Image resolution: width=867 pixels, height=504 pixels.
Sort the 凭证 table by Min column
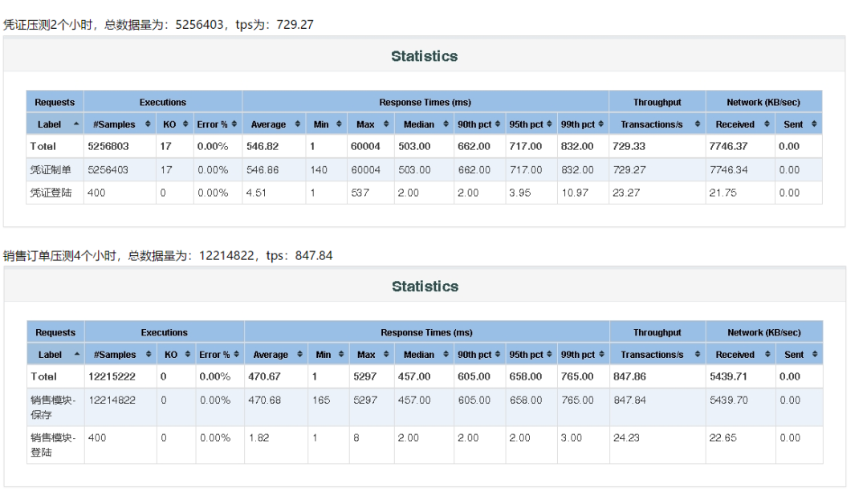click(326, 124)
